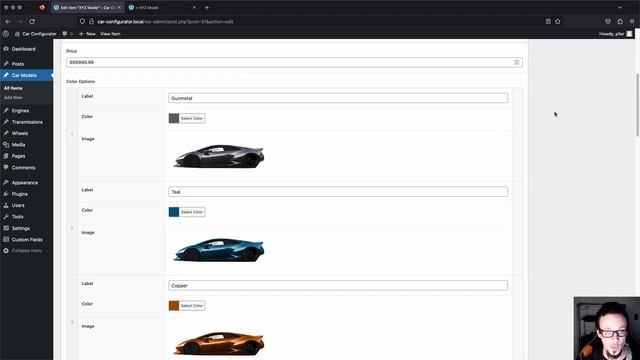The image size is (640, 360).
Task: Click the New button in admin bar
Action: [x=87, y=34]
